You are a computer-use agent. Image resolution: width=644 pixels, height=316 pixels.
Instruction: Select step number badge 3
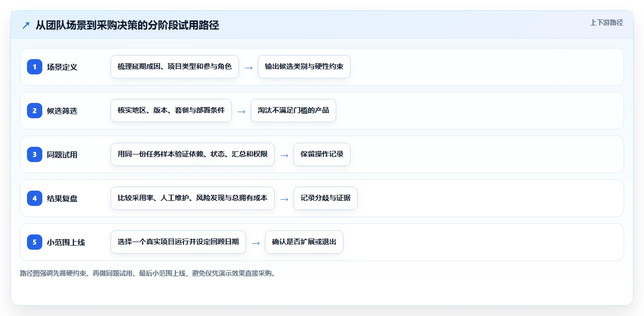[35, 154]
